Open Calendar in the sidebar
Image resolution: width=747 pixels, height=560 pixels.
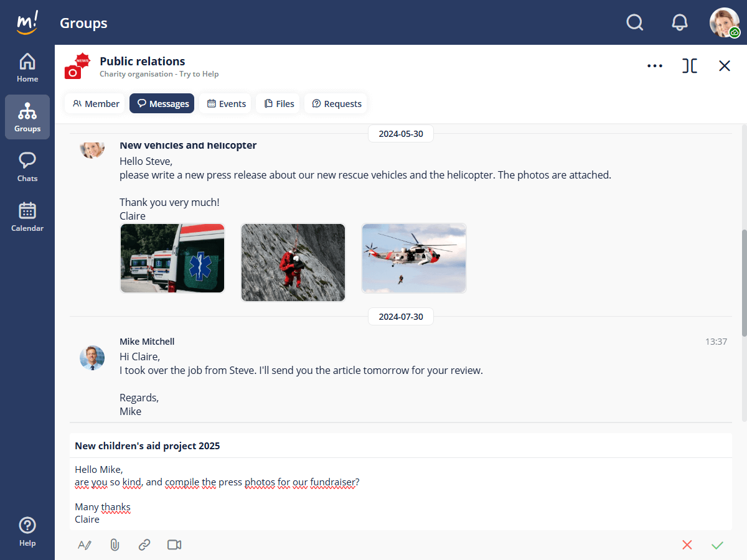pyautogui.click(x=27, y=217)
